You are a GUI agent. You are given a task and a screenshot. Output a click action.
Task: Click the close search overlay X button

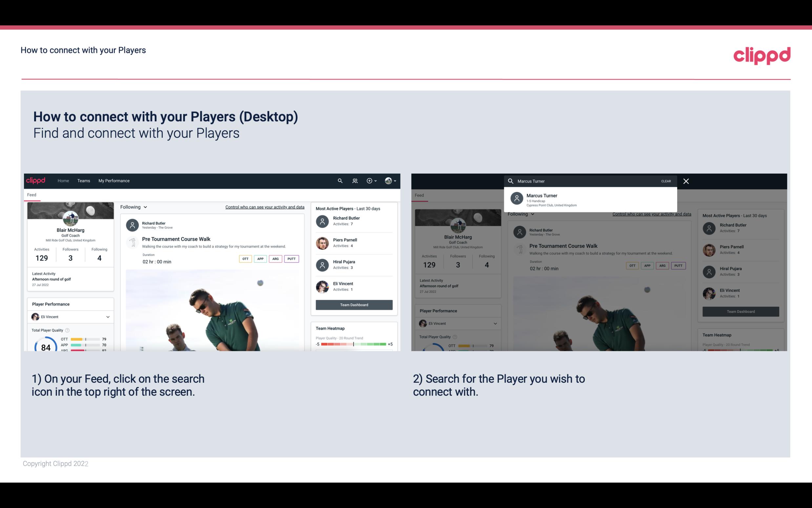[x=686, y=181]
